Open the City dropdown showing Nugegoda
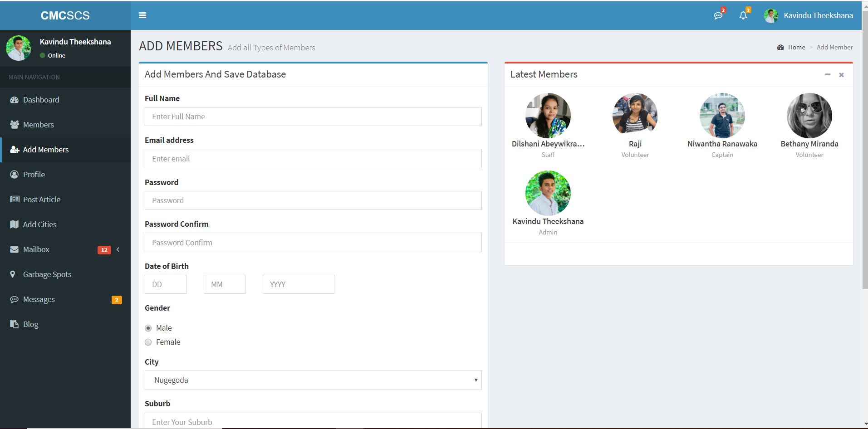Screen dimensions: 868x429 (313, 380)
